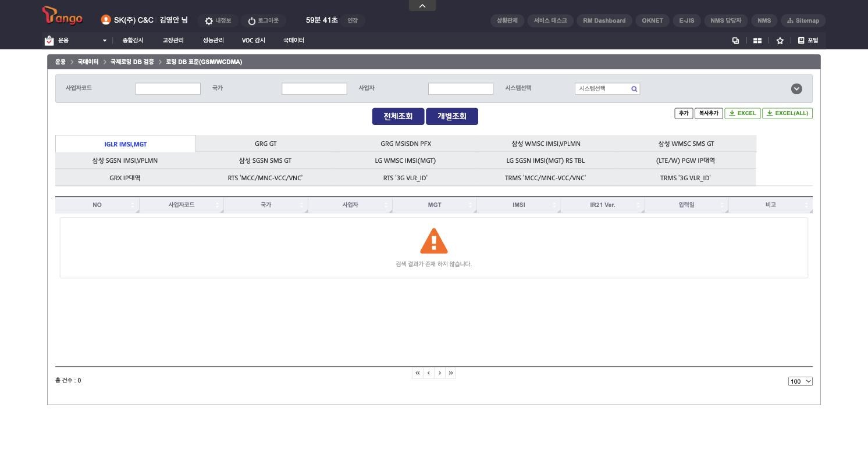
Task: Sort by the NO column header
Action: tap(97, 205)
